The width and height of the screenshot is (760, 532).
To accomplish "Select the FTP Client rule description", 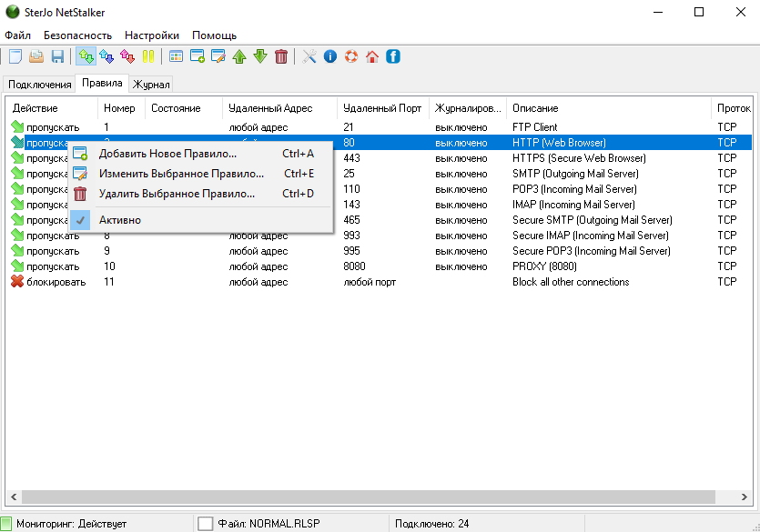I will coord(534,126).
